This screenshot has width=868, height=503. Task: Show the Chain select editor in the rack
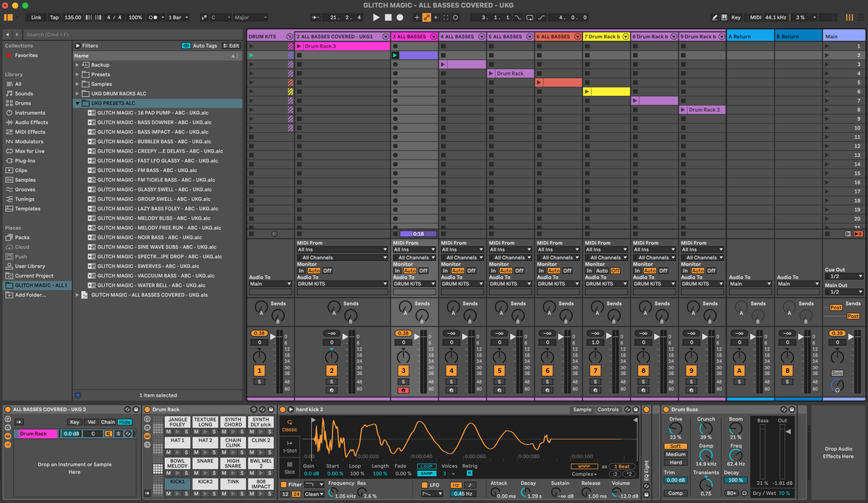[x=108, y=422]
